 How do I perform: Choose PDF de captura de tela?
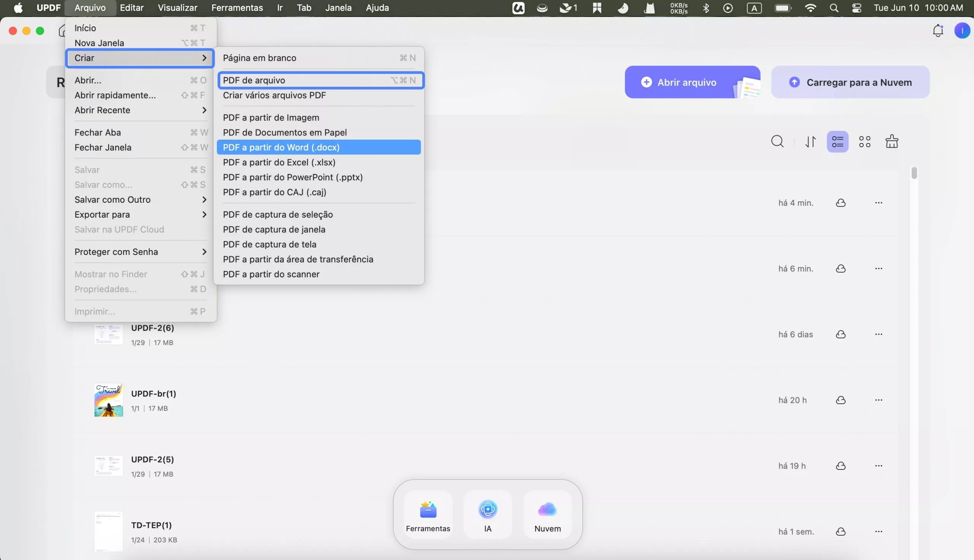point(319,245)
